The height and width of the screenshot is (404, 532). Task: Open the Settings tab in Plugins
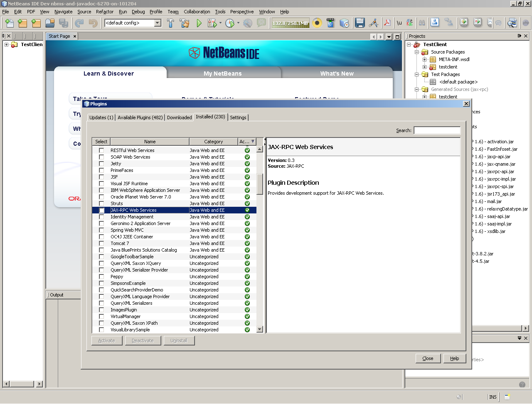click(x=238, y=118)
